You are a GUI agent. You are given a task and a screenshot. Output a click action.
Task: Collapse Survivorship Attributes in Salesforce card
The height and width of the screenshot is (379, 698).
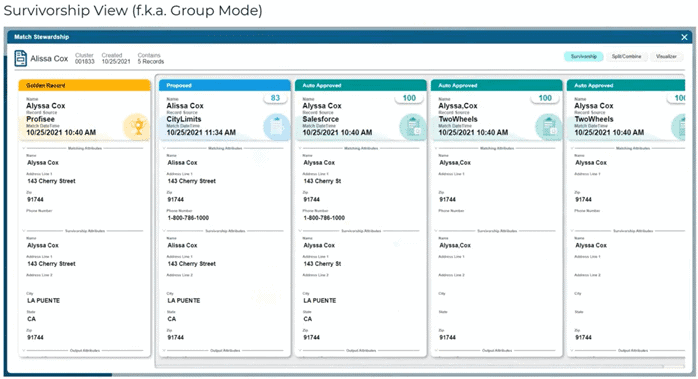300,231
